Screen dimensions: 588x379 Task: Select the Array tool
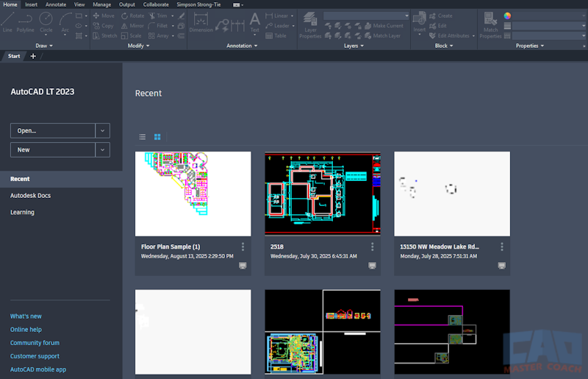click(x=158, y=35)
